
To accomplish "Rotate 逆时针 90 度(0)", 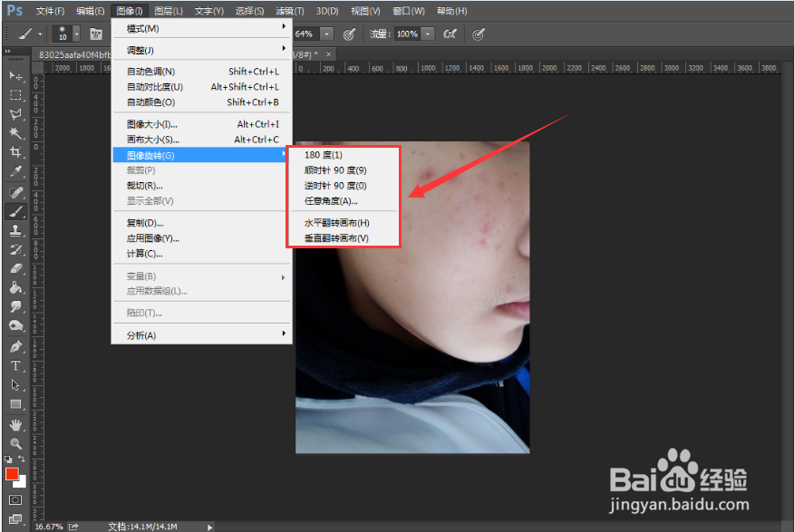I will (x=344, y=186).
